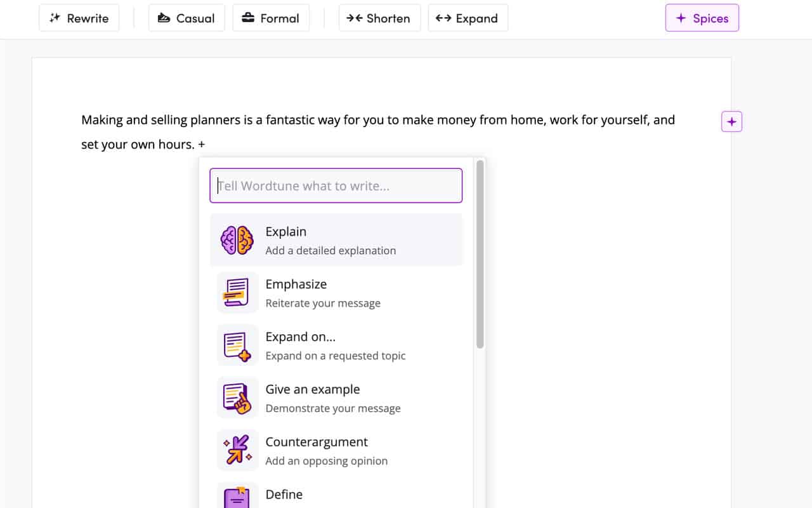Focus the 'Tell Wordtune what to write' field
The width and height of the screenshot is (812, 508).
click(336, 186)
